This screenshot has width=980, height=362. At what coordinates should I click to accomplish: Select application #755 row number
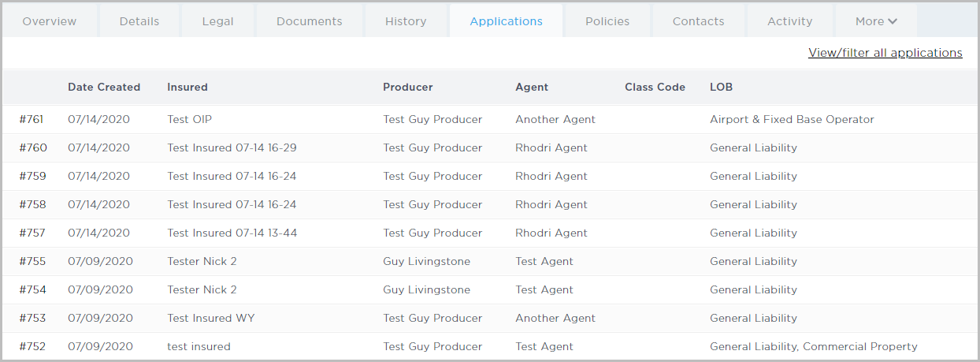tap(32, 262)
